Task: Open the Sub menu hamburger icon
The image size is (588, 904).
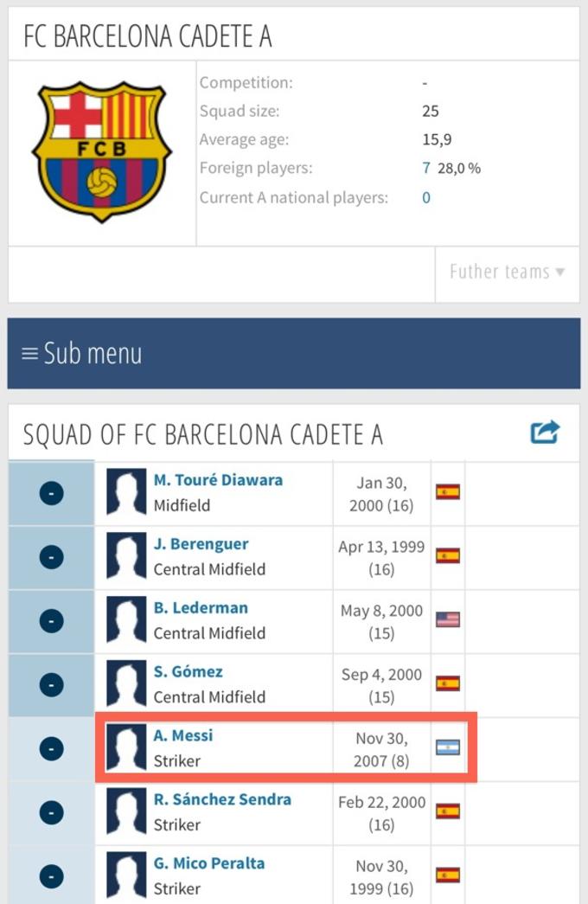Action: pos(30,353)
